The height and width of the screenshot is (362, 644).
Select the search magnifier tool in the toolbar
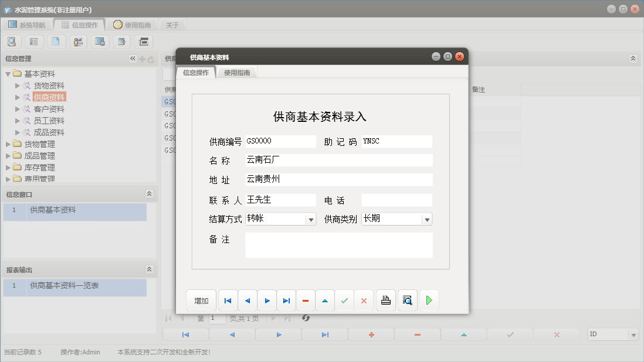pyautogui.click(x=12, y=42)
